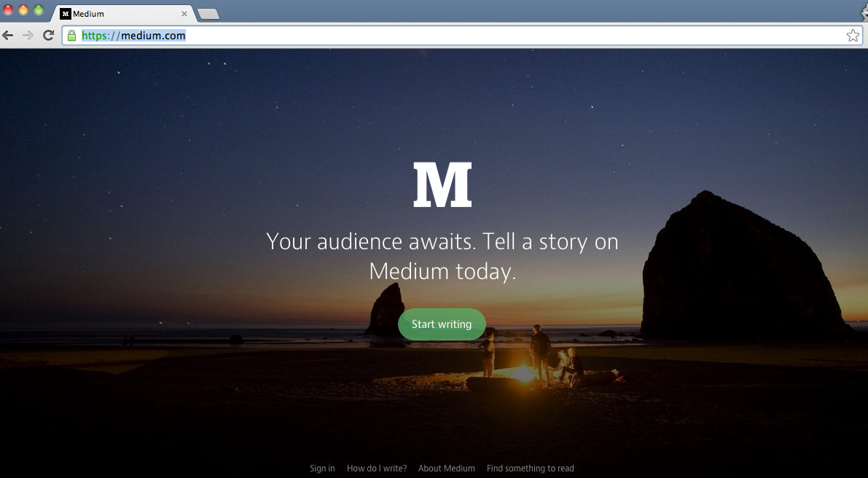
Task: Open the Sign in link
Action: click(322, 468)
